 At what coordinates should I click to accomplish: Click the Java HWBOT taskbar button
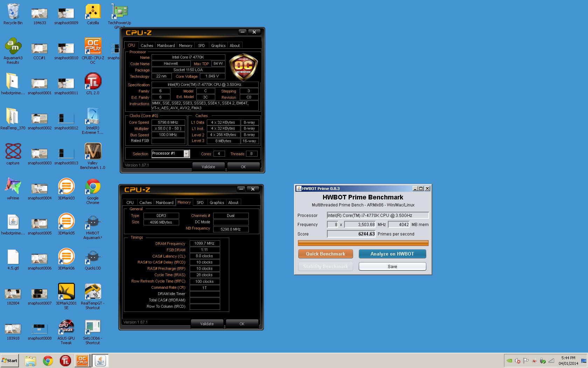pos(100,361)
